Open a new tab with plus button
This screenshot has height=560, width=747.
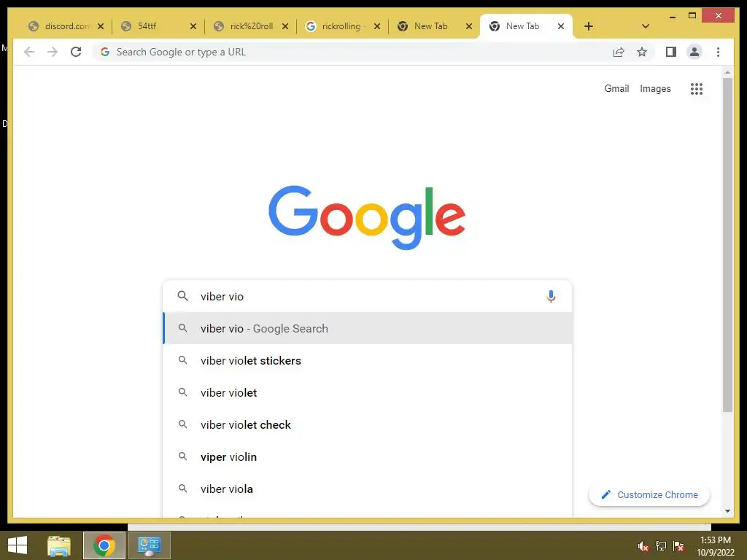tap(589, 26)
